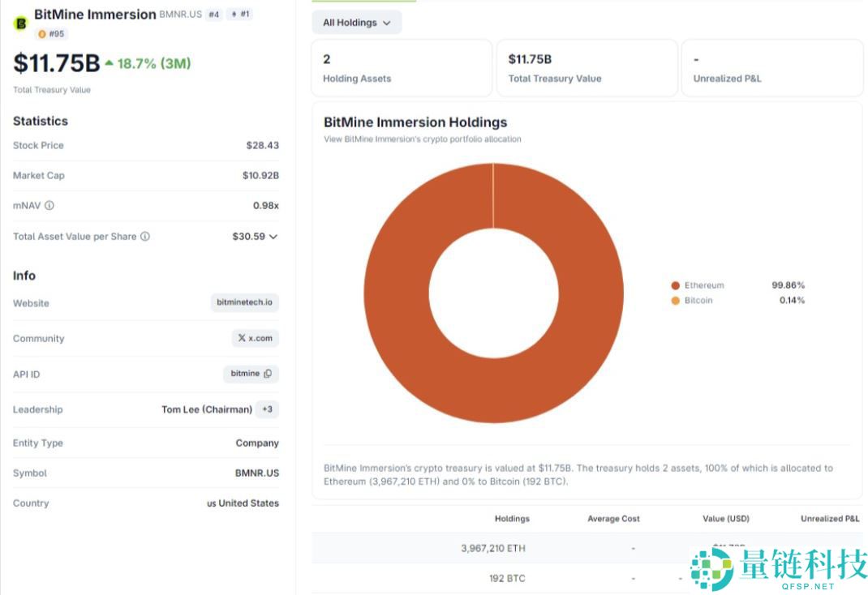This screenshot has width=868, height=595.
Task: Click the BitMine Immersion green logo icon
Action: tap(20, 24)
